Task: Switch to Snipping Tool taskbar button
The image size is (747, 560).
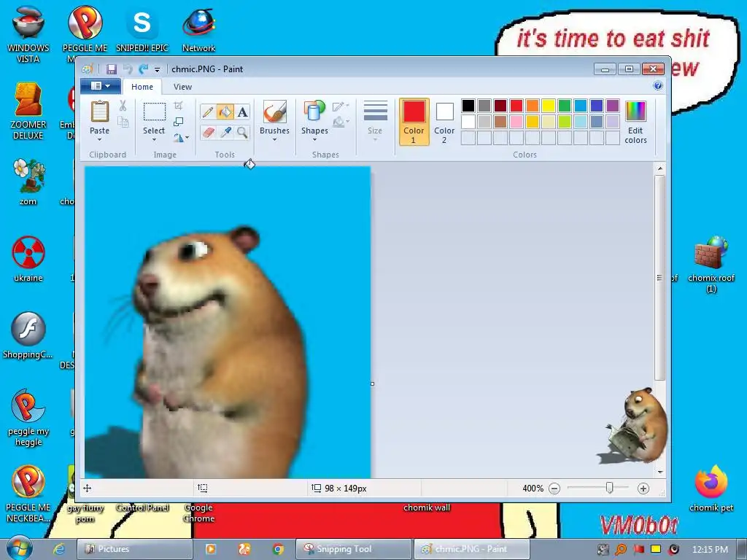Action: click(354, 549)
